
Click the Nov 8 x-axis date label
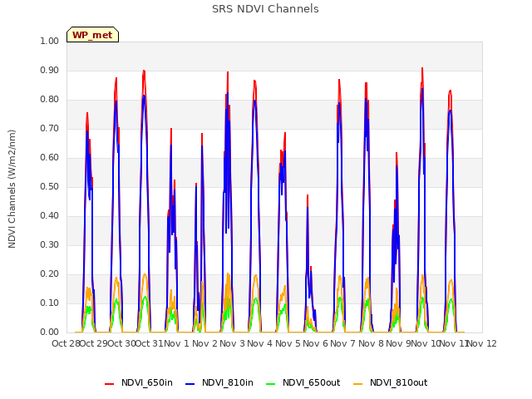coord(371,343)
